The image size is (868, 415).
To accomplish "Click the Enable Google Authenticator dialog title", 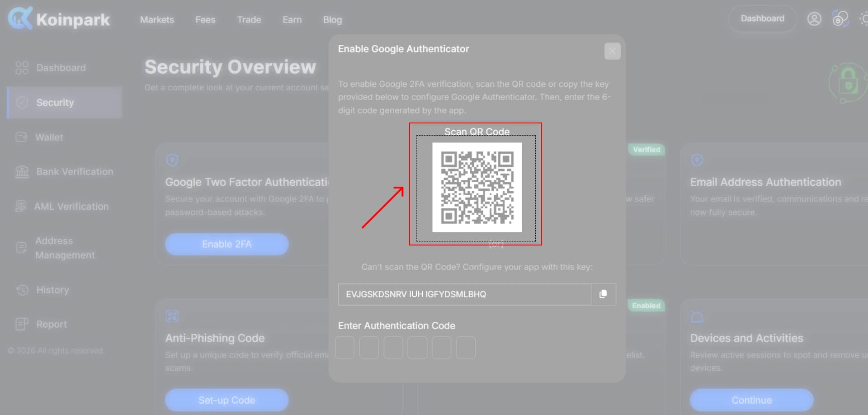I will (x=403, y=49).
